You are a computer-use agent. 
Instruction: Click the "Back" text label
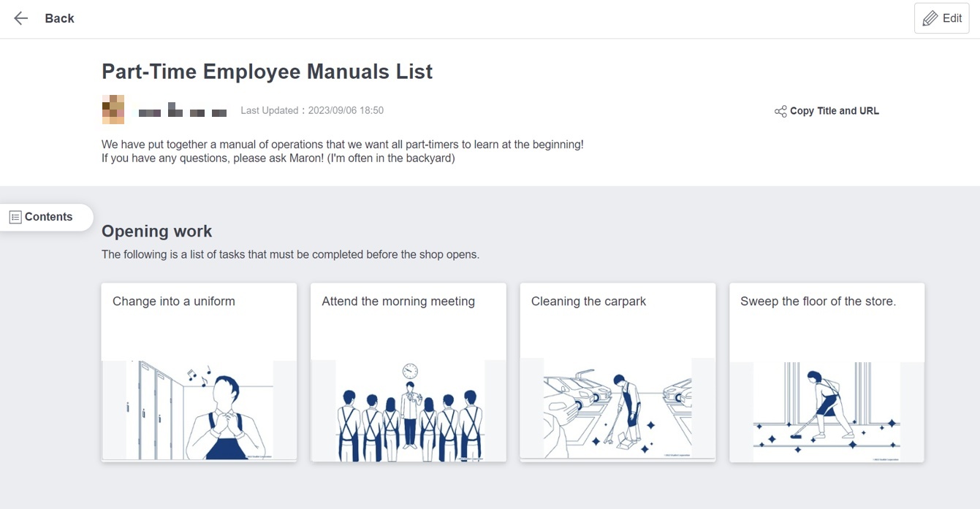(x=59, y=18)
